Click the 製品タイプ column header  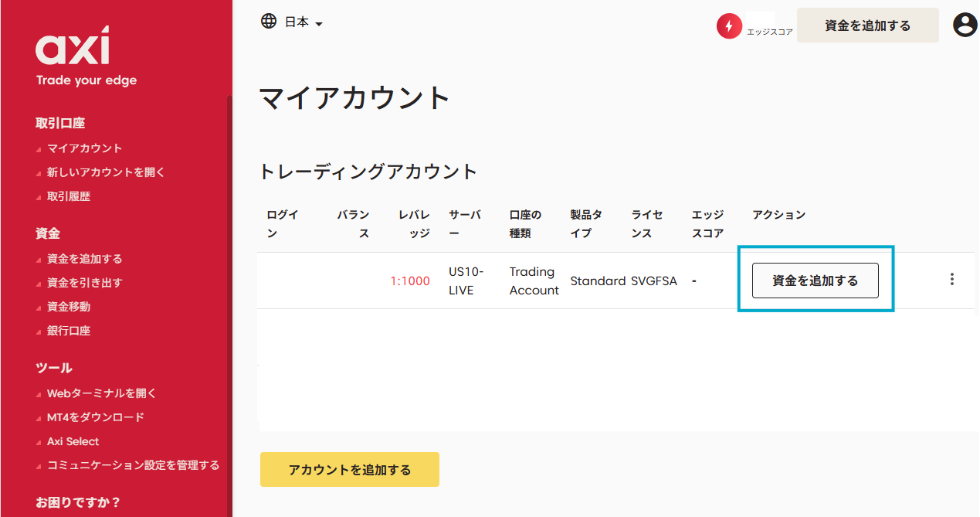pos(586,224)
